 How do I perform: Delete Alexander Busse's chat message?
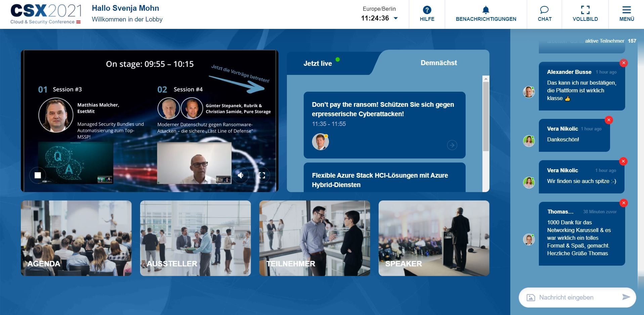point(624,63)
